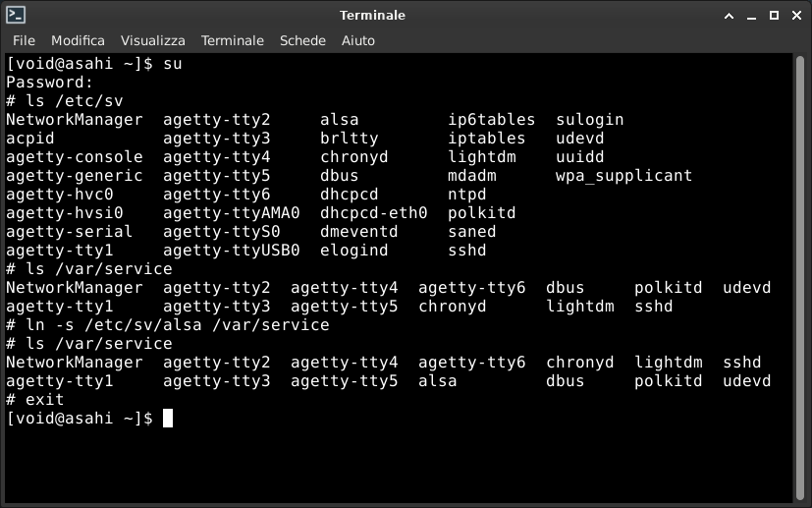Open the Schede menu

302,40
